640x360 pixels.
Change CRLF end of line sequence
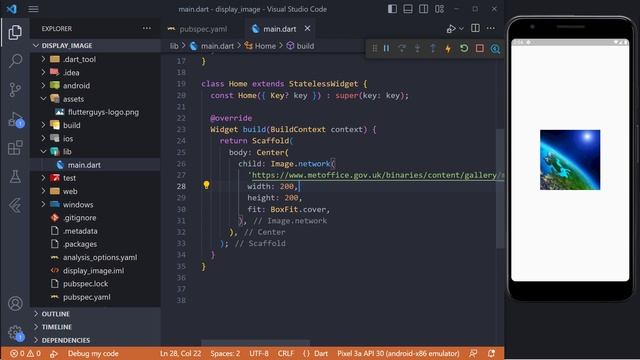(286, 353)
